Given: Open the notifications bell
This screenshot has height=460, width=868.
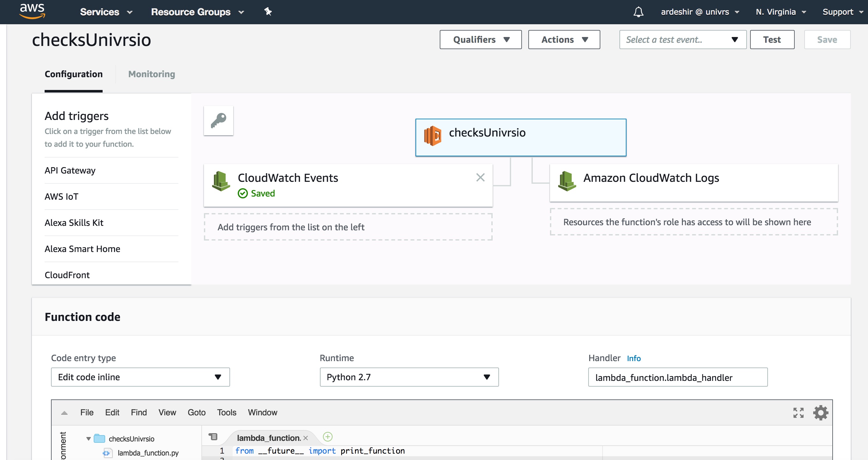Looking at the screenshot, I should click(638, 12).
